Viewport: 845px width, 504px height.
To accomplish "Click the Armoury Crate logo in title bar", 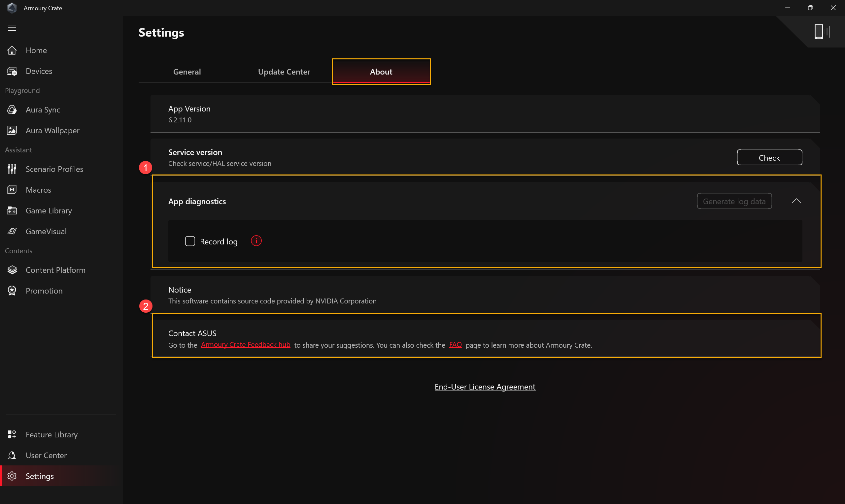I will 12,8.
